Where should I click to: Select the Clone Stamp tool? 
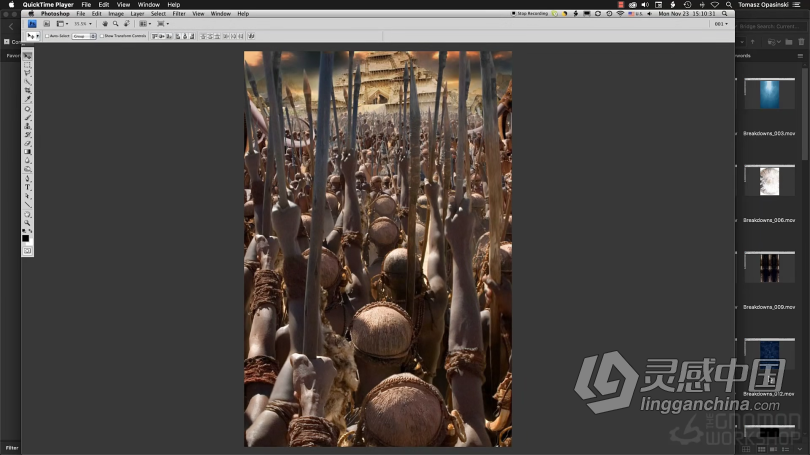click(27, 126)
